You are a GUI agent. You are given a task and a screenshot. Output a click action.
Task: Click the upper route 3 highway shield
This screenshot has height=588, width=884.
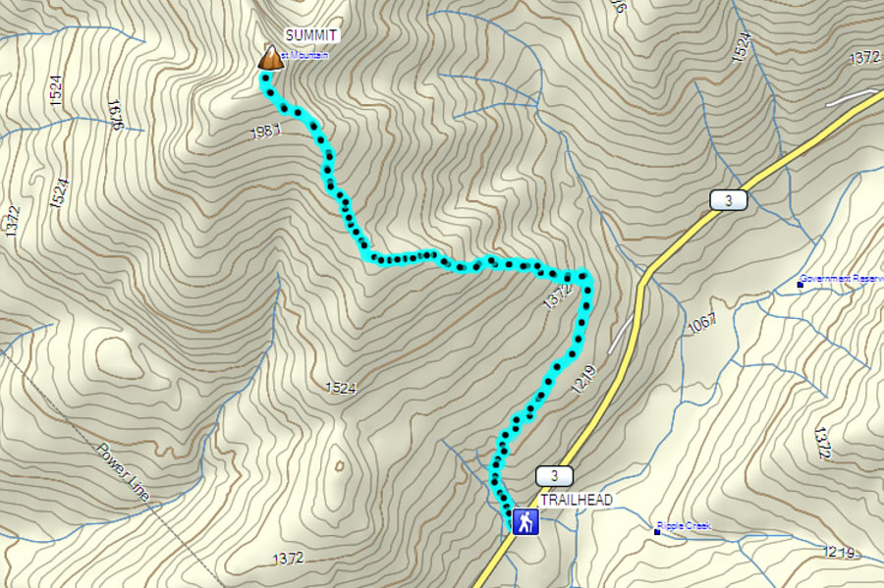(729, 200)
